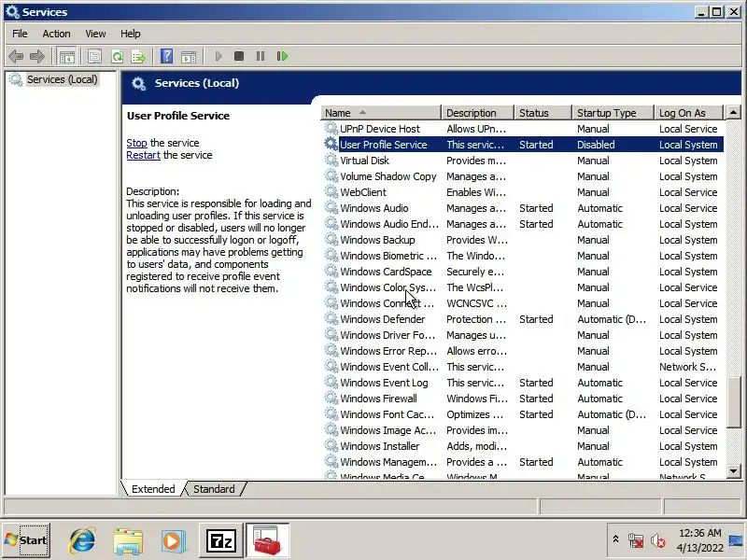The height and width of the screenshot is (560, 747).
Task: Show hidden tray icons arrow
Action: pos(615,539)
